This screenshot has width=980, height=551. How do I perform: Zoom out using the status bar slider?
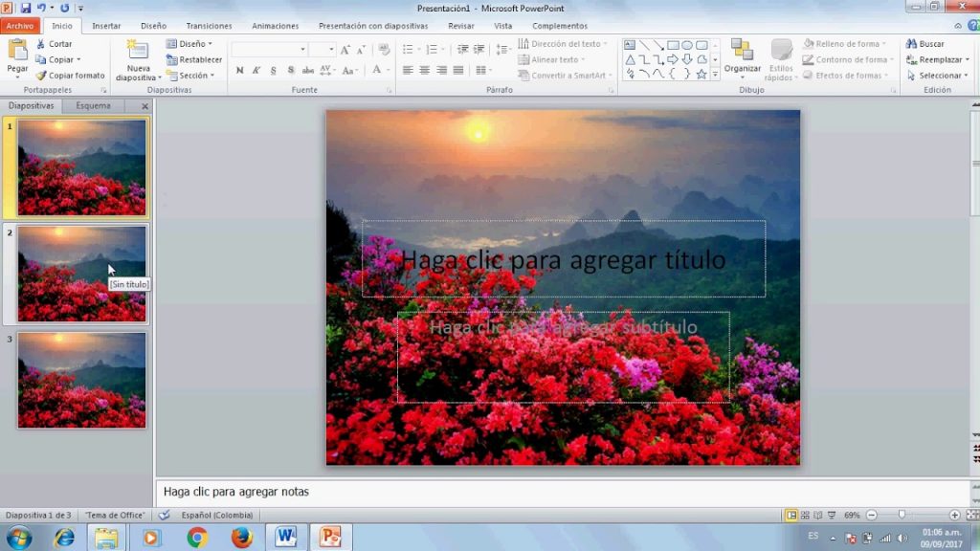point(869,515)
